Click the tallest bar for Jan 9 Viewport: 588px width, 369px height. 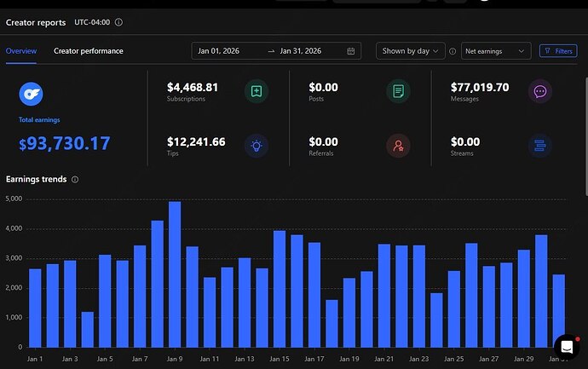point(175,274)
